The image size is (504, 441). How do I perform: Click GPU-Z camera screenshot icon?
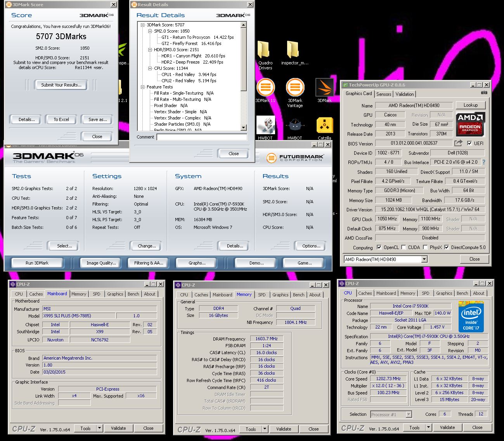coord(484,93)
